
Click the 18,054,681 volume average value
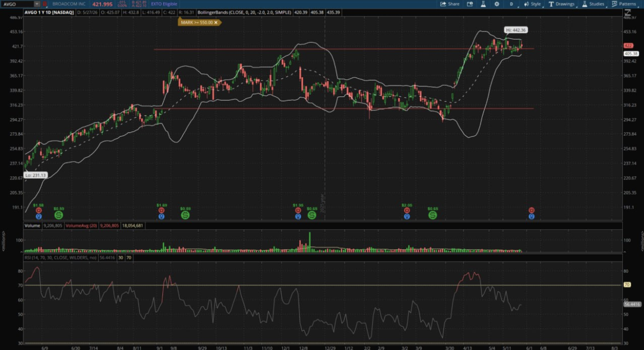point(133,226)
